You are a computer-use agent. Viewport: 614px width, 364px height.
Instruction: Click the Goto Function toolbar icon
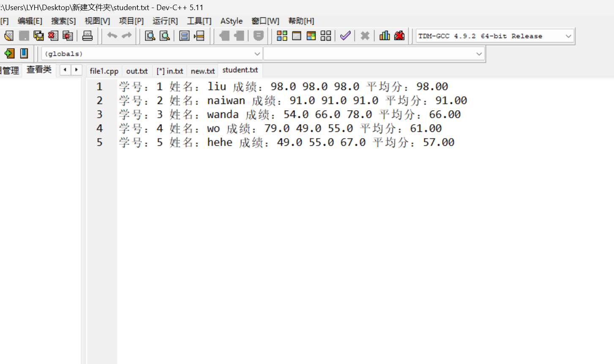pyautogui.click(x=184, y=36)
